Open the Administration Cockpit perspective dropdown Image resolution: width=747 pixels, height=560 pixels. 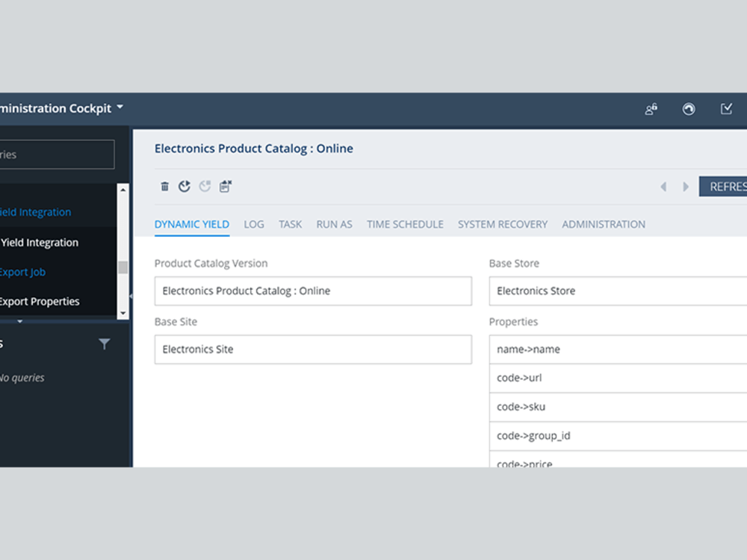click(x=120, y=108)
